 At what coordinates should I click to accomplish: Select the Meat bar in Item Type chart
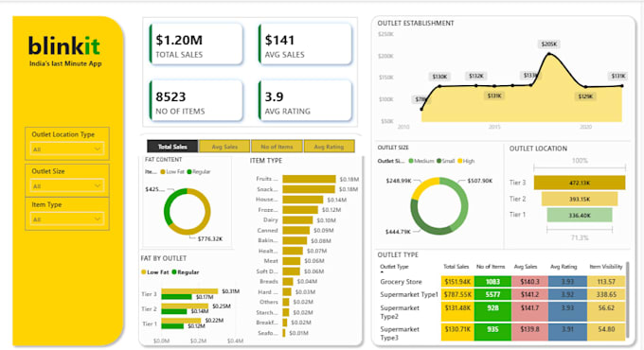[x=291, y=261]
